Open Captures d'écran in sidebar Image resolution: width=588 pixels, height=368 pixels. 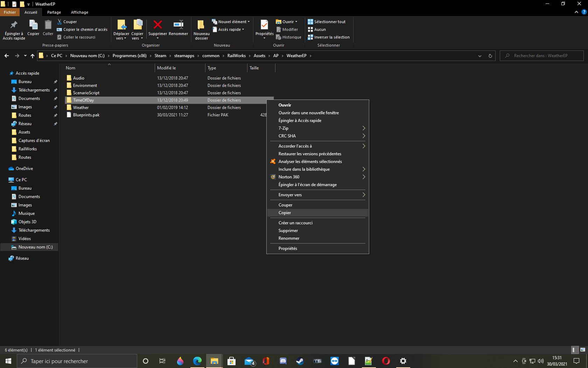34,141
